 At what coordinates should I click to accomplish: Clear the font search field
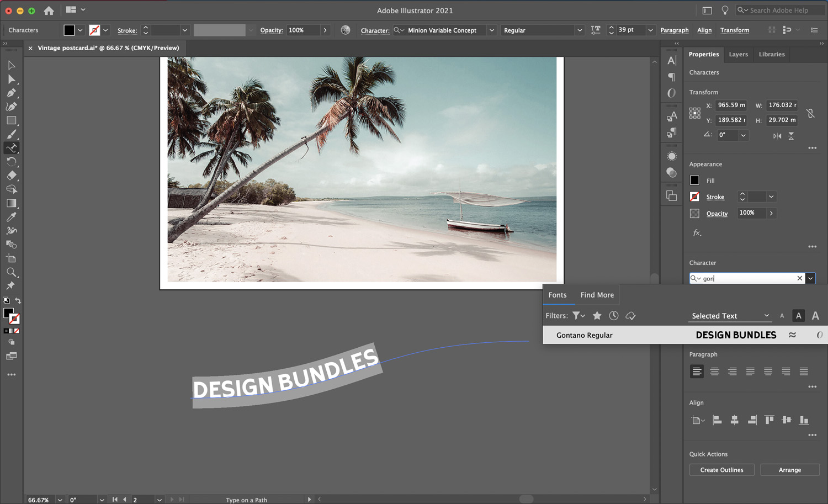(x=799, y=278)
